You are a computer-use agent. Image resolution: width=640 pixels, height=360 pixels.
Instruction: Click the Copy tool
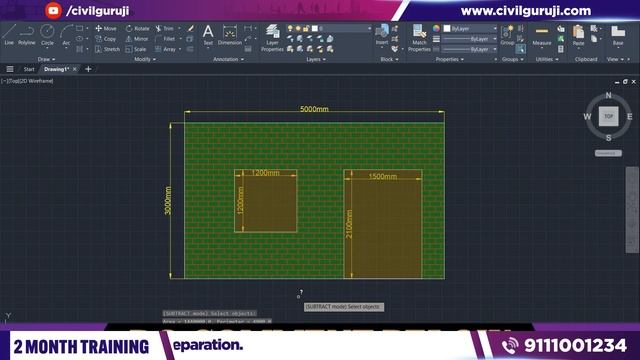point(106,39)
